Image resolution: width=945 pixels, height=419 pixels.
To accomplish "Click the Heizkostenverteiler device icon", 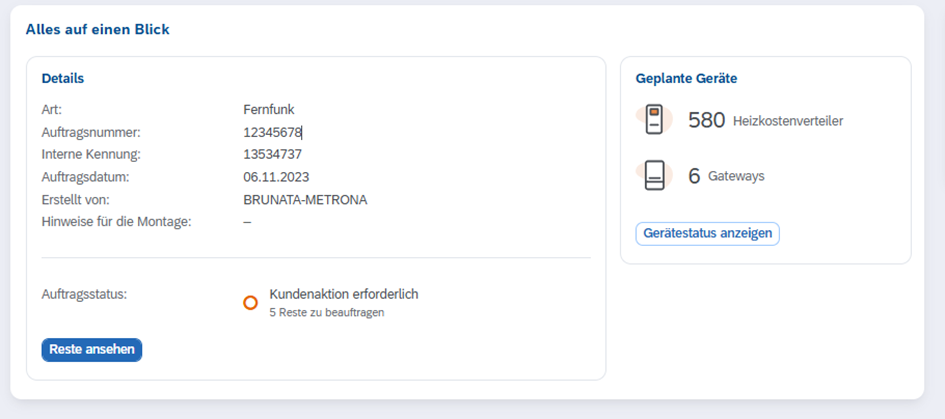I will 654,120.
